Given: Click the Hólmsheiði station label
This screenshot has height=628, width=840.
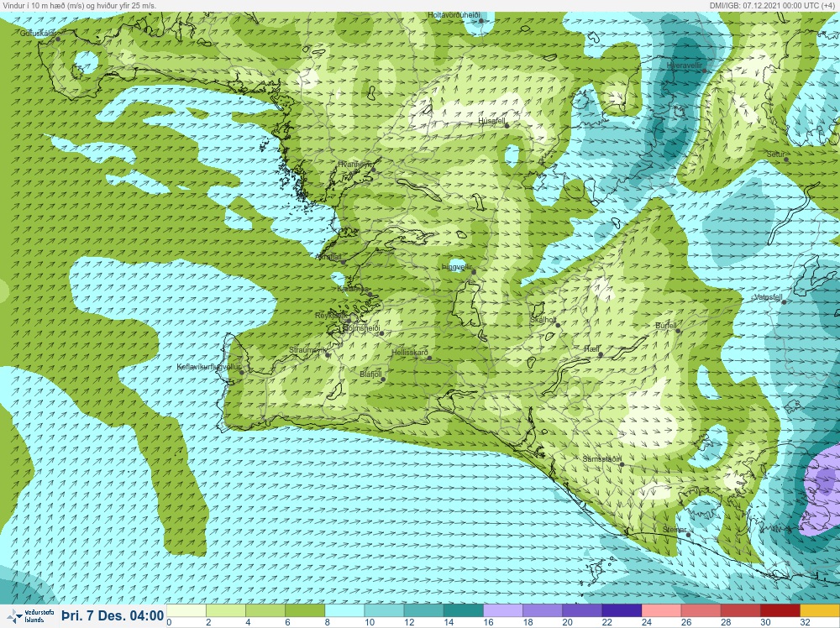Looking at the screenshot, I should (361, 328).
